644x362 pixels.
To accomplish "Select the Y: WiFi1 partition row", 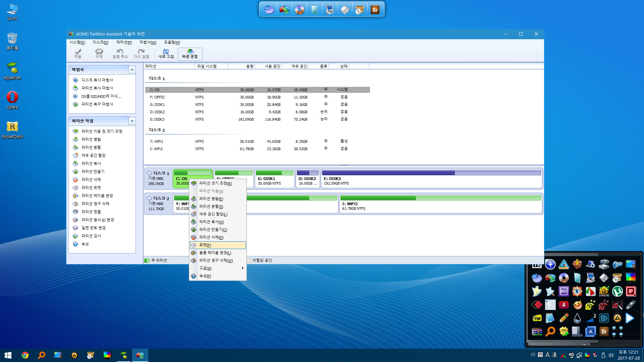I will click(x=257, y=141).
